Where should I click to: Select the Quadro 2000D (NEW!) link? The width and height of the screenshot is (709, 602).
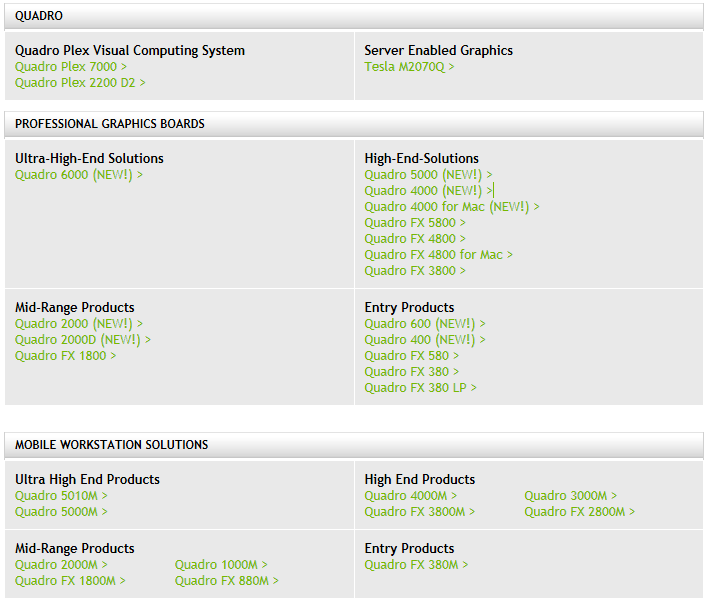pos(83,340)
